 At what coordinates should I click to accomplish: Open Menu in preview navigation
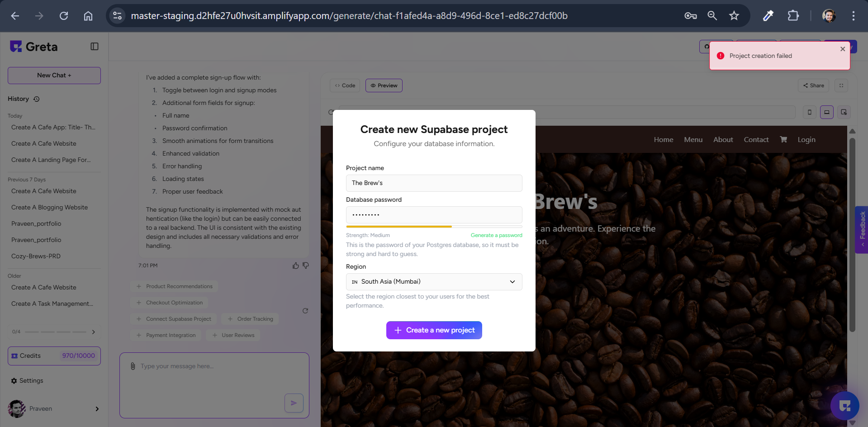point(693,140)
